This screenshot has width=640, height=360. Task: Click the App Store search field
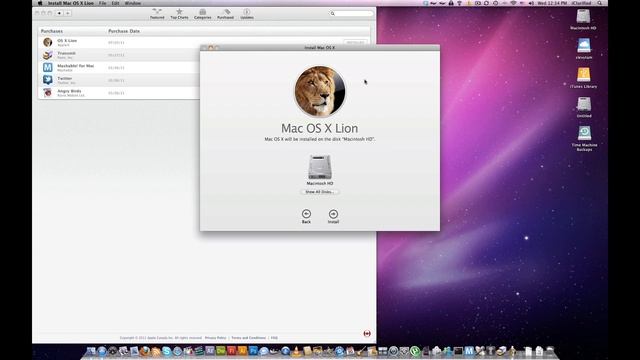(x=351, y=13)
